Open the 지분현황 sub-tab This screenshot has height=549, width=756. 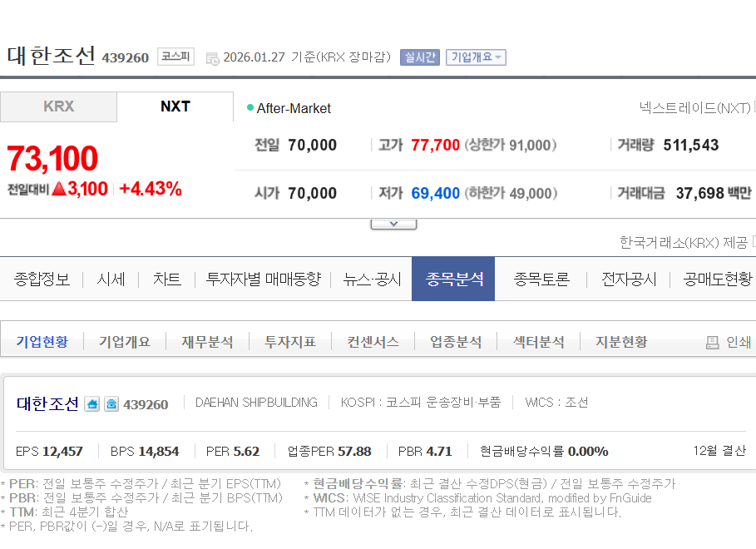pyautogui.click(x=620, y=342)
